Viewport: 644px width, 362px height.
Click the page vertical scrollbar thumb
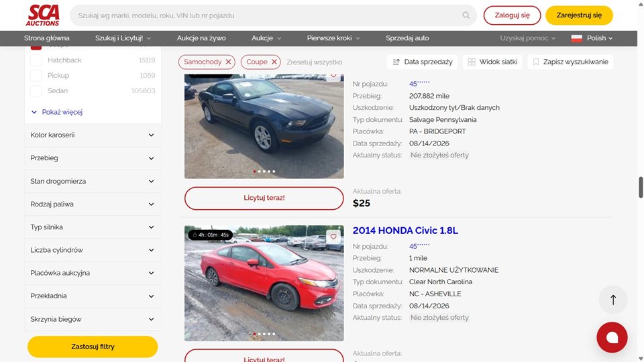[x=640, y=188]
